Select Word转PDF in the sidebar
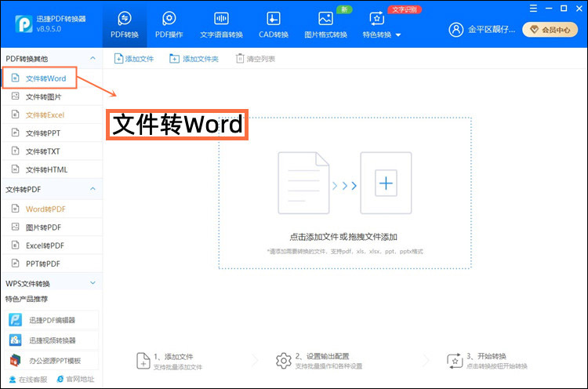 click(52, 209)
